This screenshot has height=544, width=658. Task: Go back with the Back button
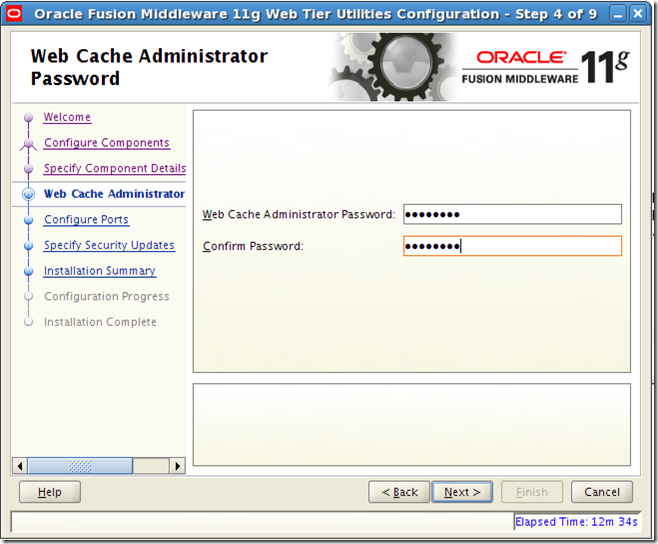pyautogui.click(x=399, y=492)
